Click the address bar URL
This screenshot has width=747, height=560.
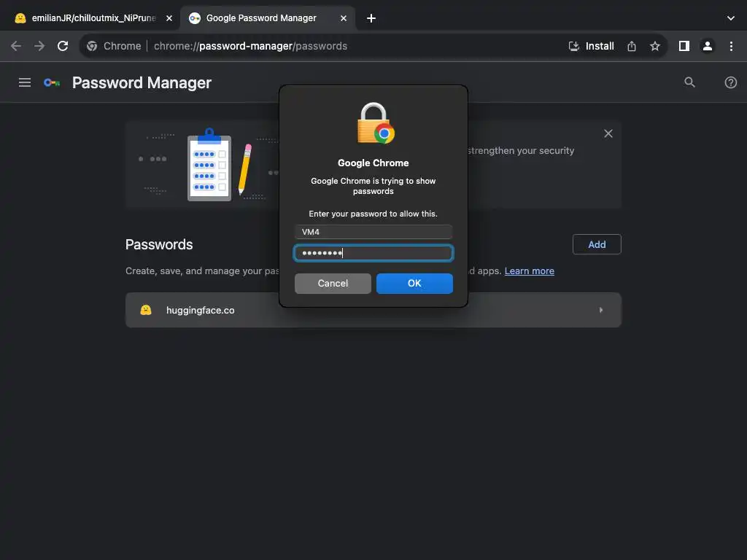251,46
